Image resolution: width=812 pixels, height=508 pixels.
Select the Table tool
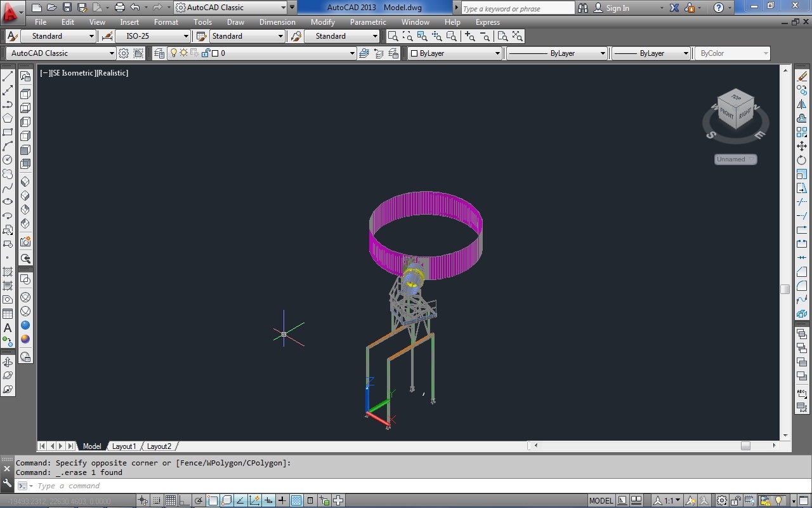tap(8, 314)
